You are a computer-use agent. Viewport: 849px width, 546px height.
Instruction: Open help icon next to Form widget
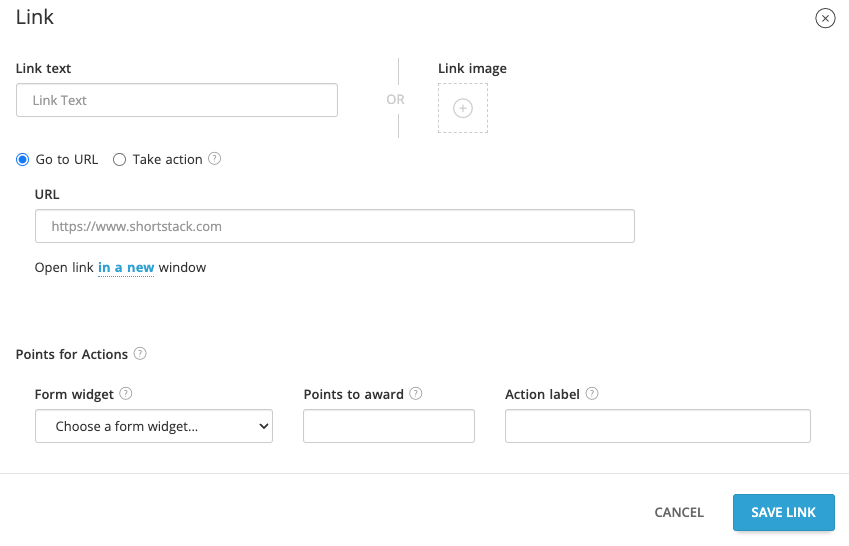point(126,394)
